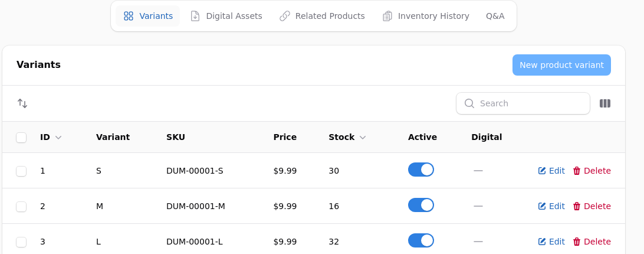The width and height of the screenshot is (644, 254).
Task: Open the Variants tab
Action: [x=148, y=16]
